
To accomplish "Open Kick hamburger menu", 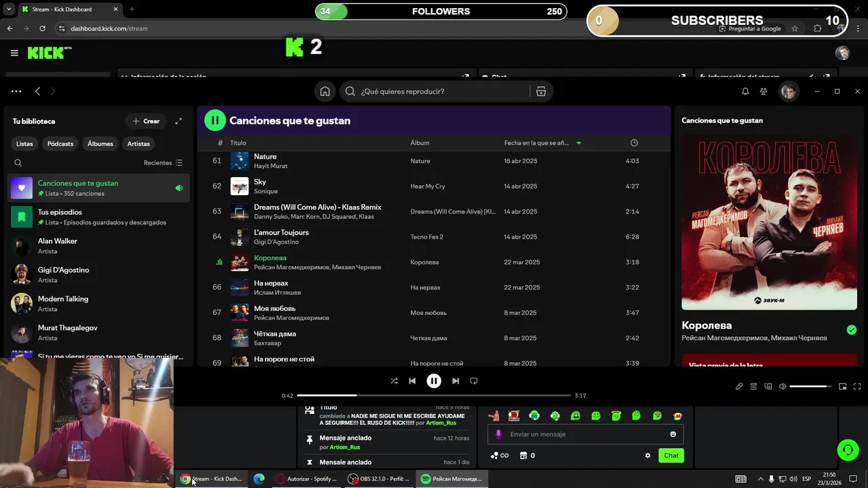I will (x=14, y=53).
